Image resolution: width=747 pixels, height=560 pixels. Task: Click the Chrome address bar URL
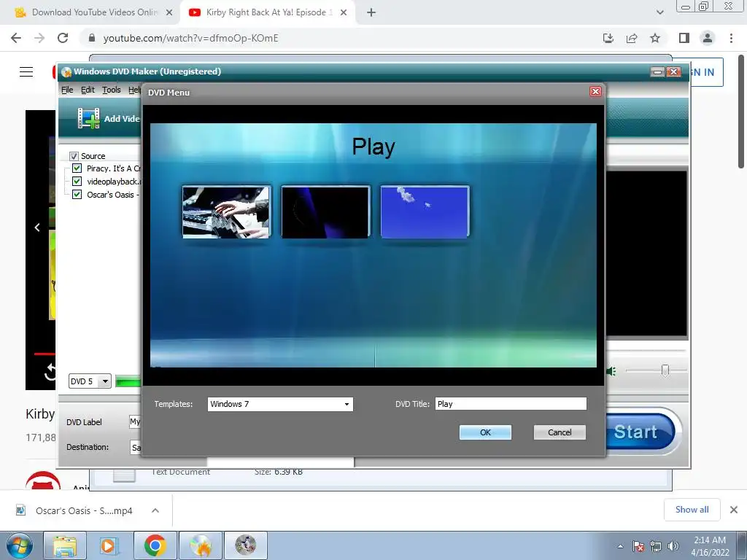(190, 38)
